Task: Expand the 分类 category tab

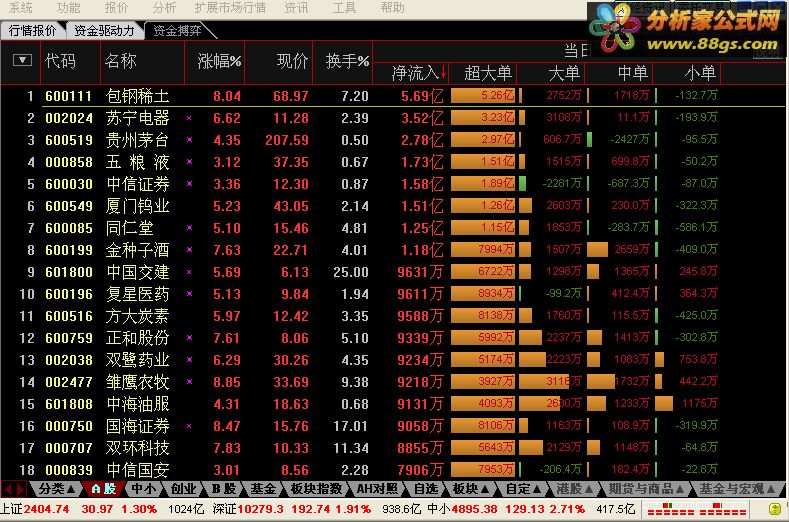Action: pyautogui.click(x=57, y=489)
